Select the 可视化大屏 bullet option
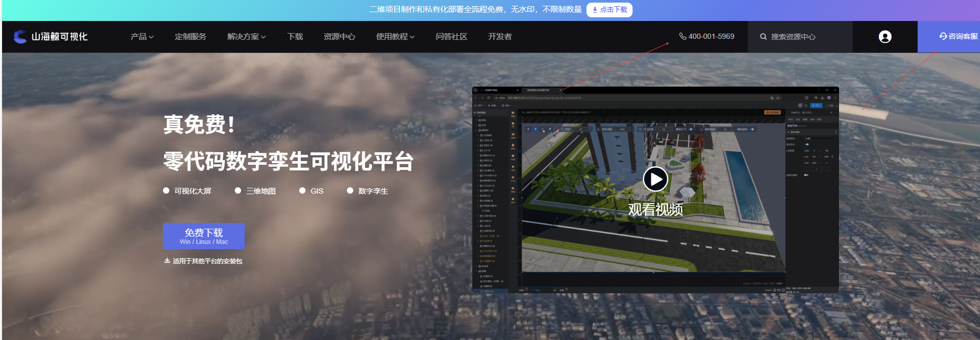This screenshot has width=980, height=340. pyautogui.click(x=187, y=191)
